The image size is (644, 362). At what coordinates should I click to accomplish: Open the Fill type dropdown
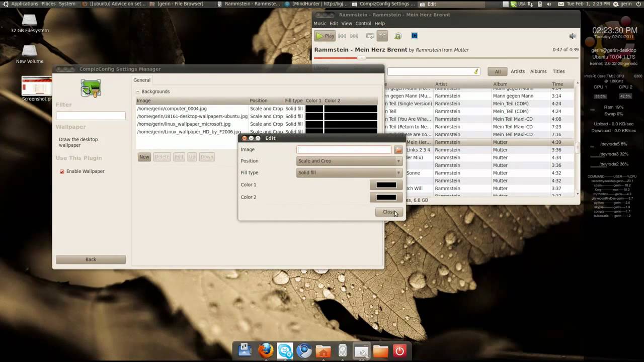tap(350, 173)
